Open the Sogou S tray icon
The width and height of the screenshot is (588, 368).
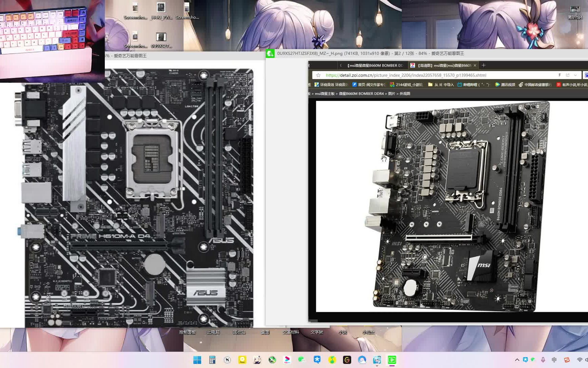[x=567, y=360]
